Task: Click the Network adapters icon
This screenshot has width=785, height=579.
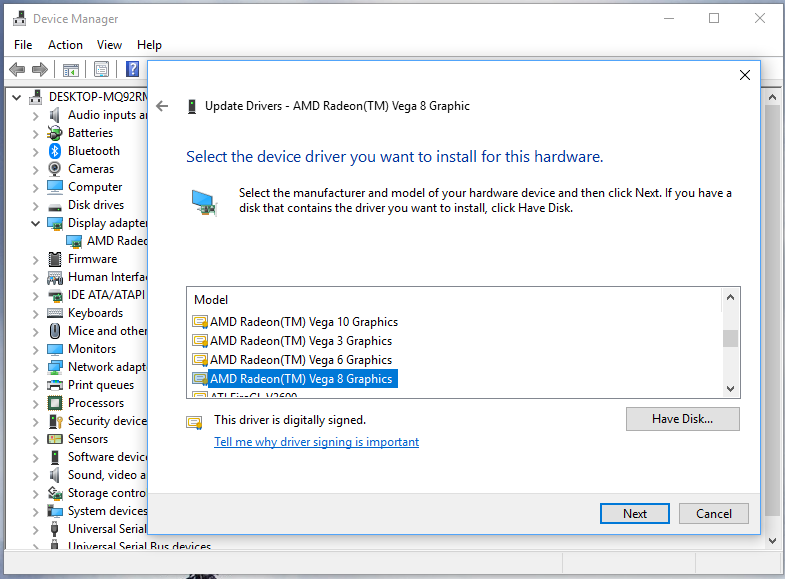Action: [55, 367]
